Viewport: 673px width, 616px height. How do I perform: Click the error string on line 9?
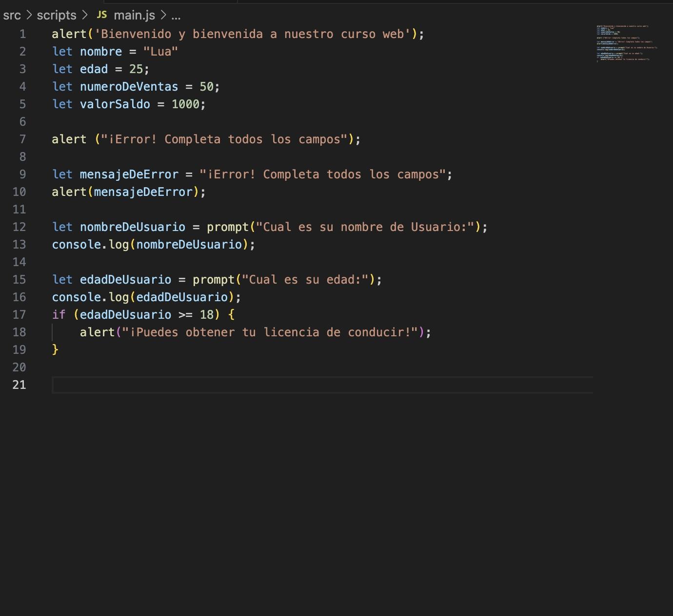tap(323, 174)
